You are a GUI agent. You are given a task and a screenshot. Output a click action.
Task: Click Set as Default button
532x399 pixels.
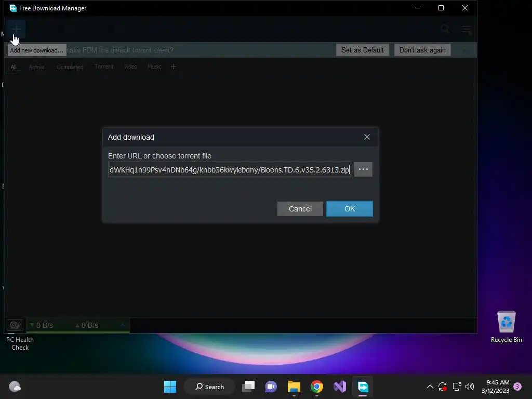[x=362, y=50]
